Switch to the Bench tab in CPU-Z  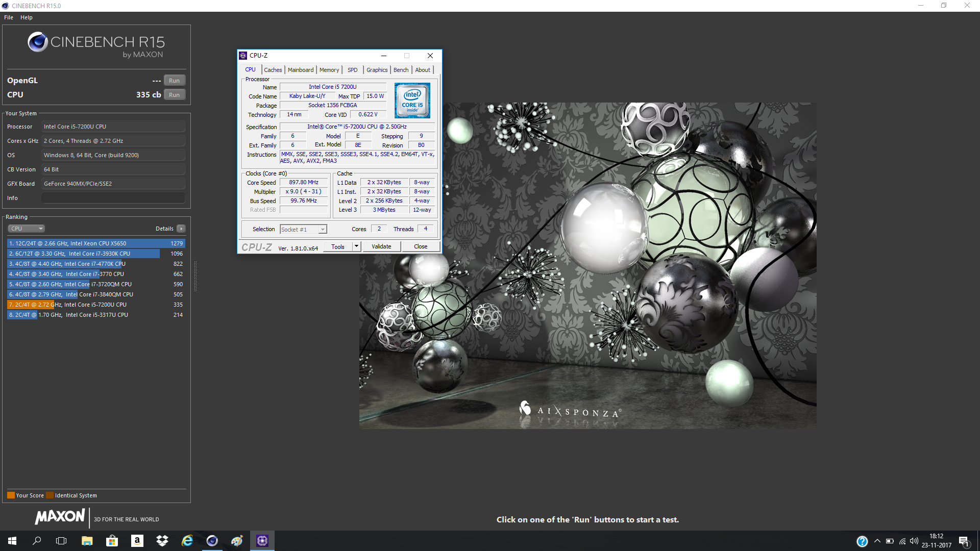[401, 70]
